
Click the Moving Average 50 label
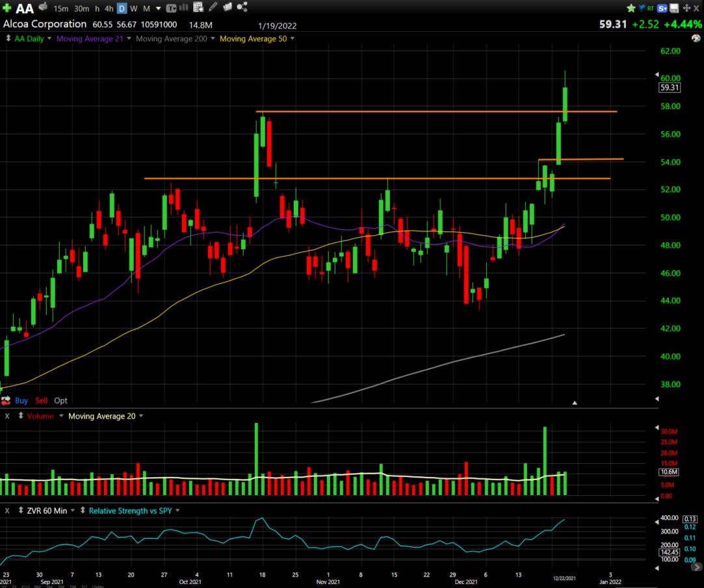(x=254, y=38)
